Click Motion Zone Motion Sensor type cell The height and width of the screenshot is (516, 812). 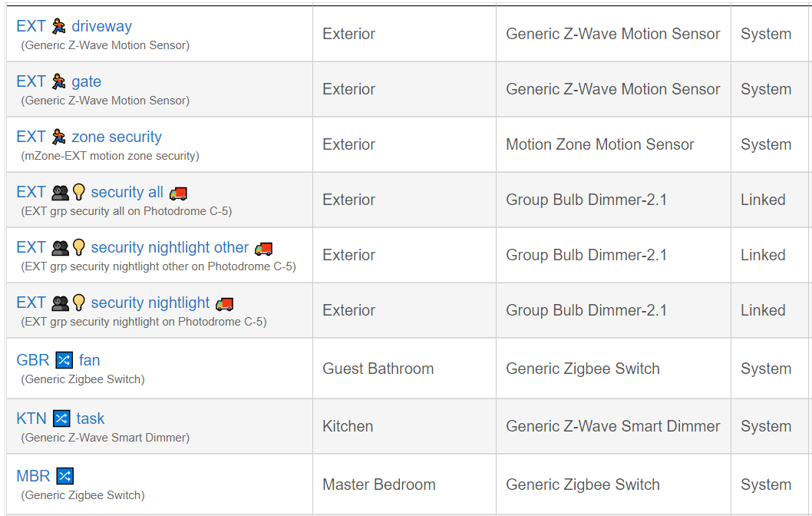coord(599,144)
